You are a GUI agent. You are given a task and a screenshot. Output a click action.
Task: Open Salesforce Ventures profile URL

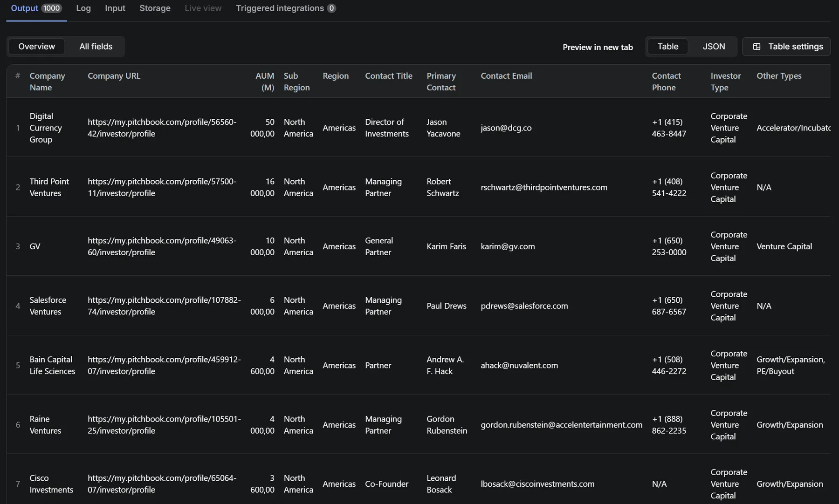pyautogui.click(x=164, y=306)
